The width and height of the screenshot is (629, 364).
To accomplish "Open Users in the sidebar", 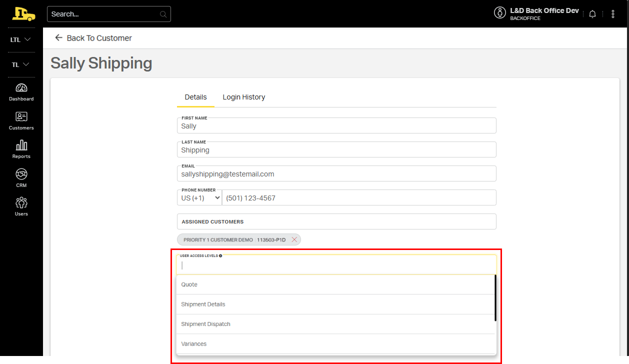I will click(21, 206).
